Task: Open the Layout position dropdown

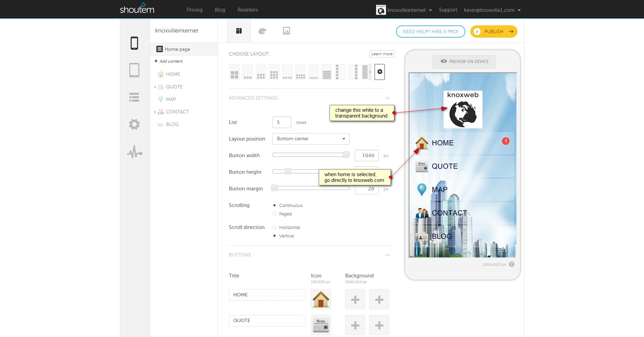Action: 311,139
